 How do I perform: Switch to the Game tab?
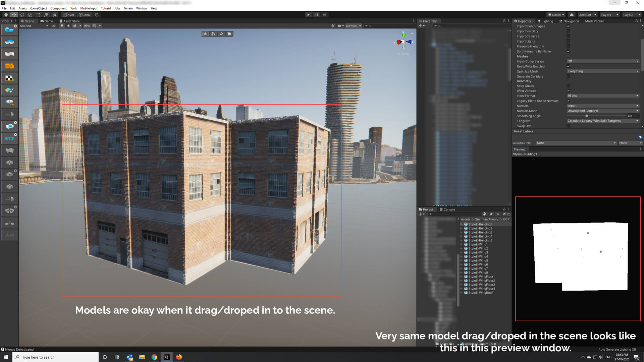coord(47,21)
